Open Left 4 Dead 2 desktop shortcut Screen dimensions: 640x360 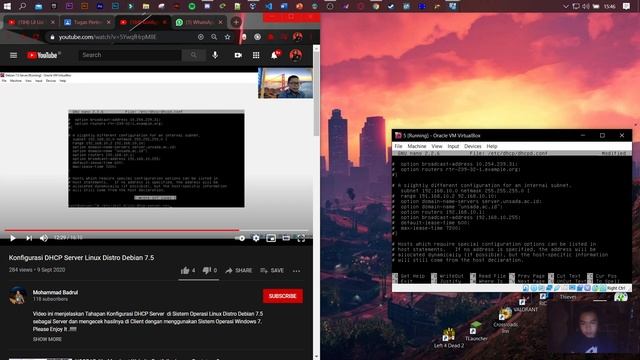coord(449,338)
